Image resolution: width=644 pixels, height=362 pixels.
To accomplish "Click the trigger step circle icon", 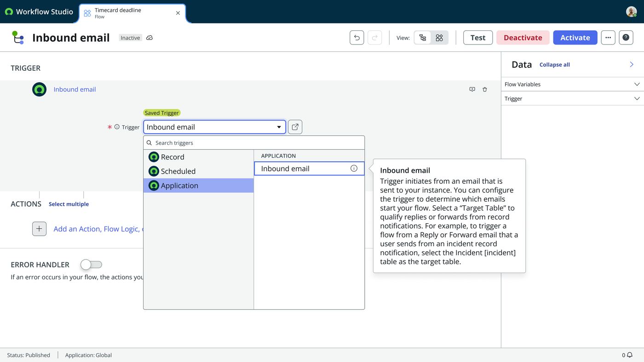I will click(39, 90).
